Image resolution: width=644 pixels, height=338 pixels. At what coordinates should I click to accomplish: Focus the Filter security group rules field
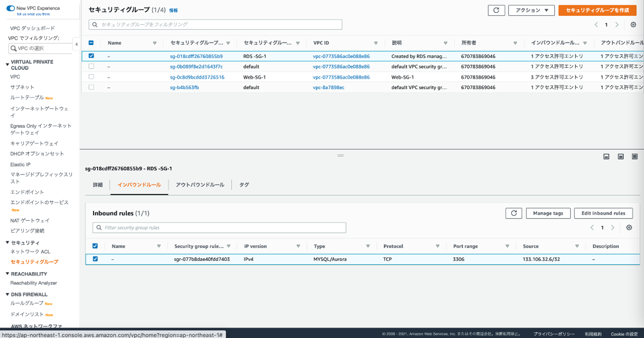point(219,227)
